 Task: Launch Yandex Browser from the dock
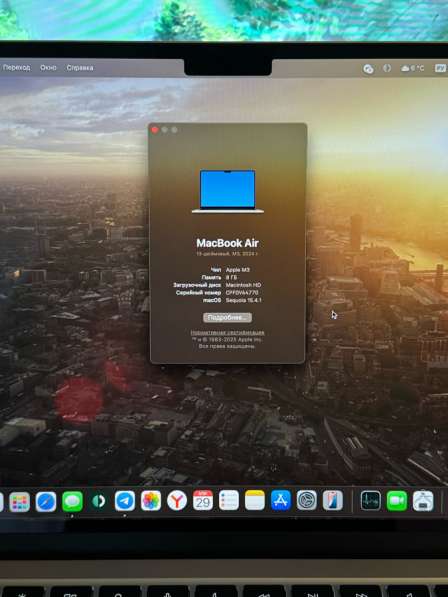tap(177, 500)
